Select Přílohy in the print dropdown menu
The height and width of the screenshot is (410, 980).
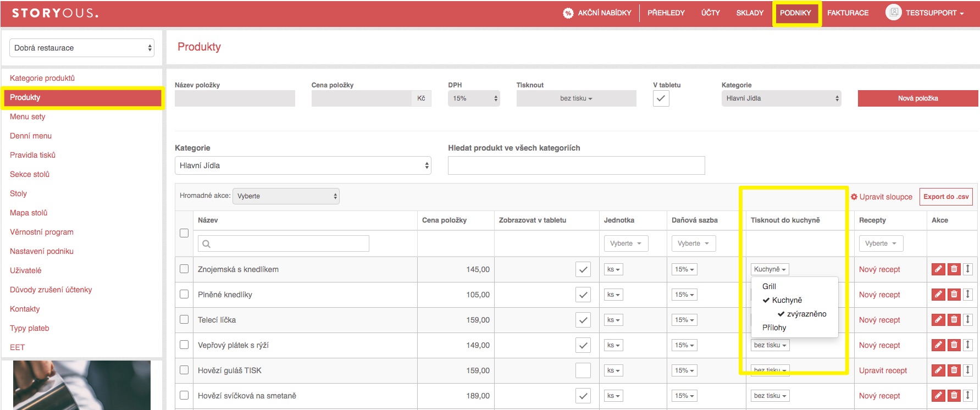pos(774,328)
